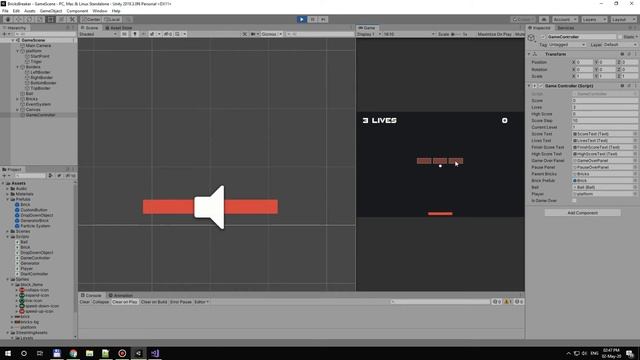Toggle Is Game Over checkbox
The width and height of the screenshot is (640, 360).
coord(574,200)
